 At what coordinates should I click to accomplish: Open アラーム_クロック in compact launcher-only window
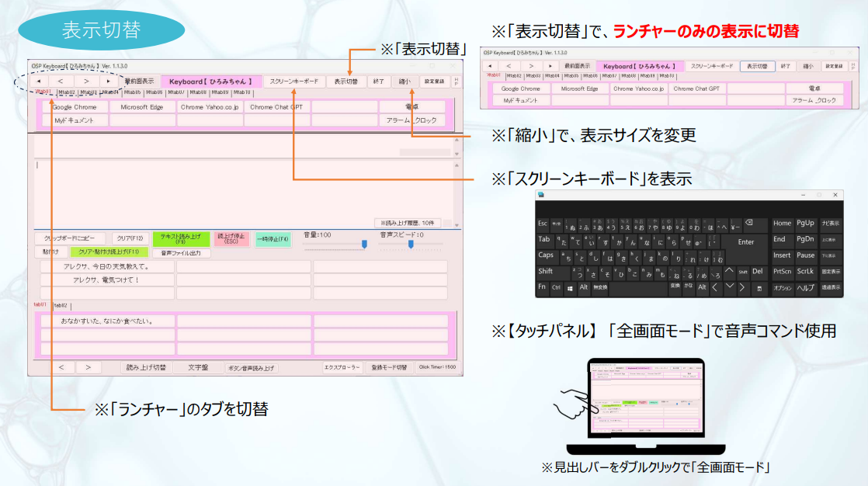click(x=814, y=101)
